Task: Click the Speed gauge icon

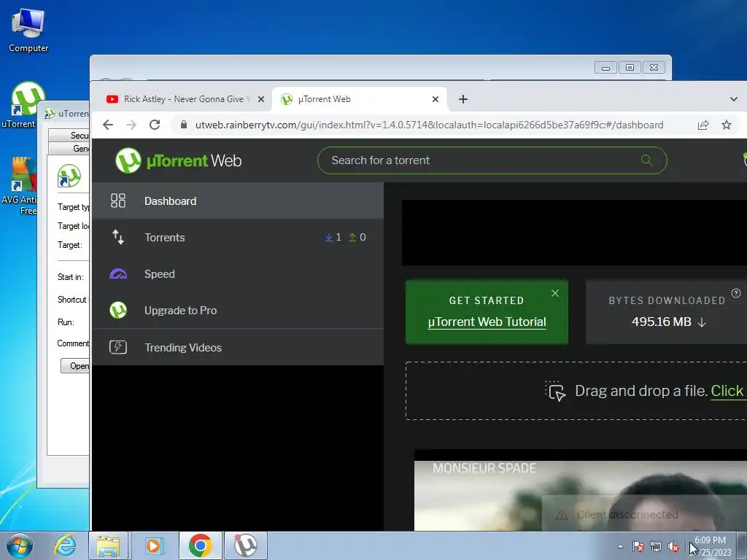Action: point(118,274)
